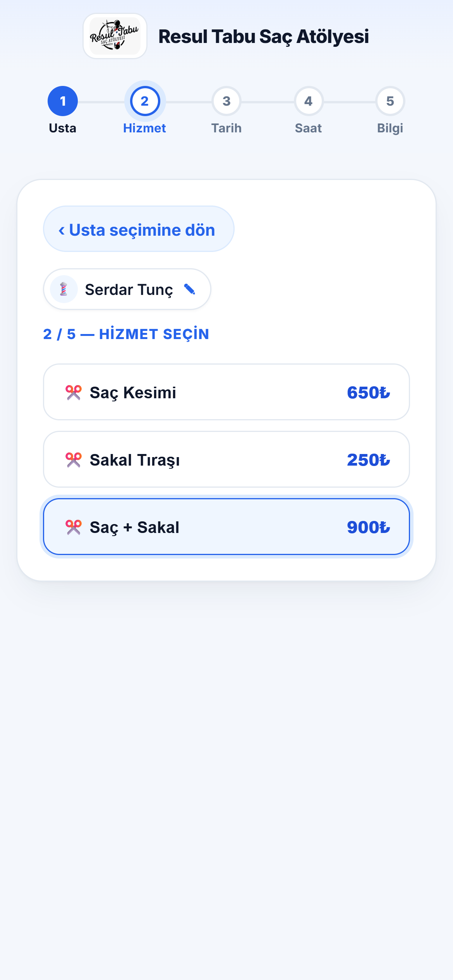453x980 pixels.
Task: Go to step 3 Tarih circle
Action: tap(226, 101)
